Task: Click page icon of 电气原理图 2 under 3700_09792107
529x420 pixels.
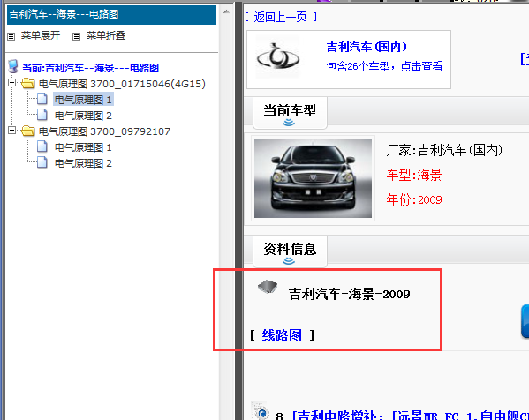Action: point(42,162)
